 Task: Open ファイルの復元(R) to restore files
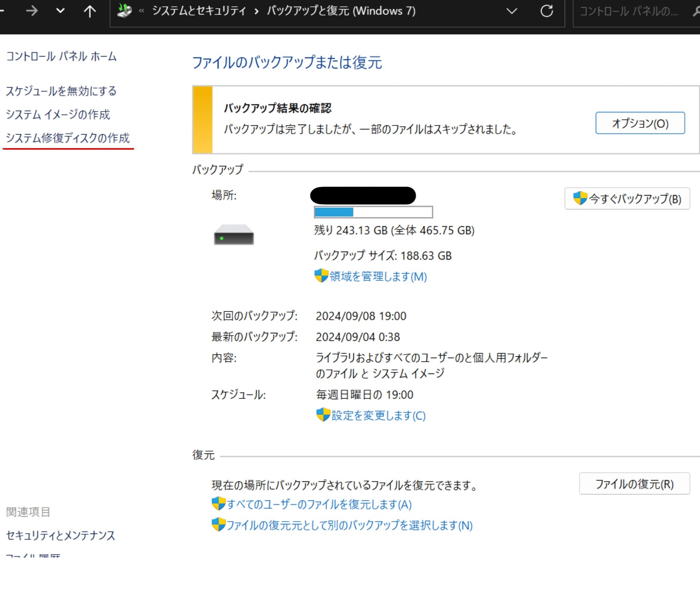point(634,484)
